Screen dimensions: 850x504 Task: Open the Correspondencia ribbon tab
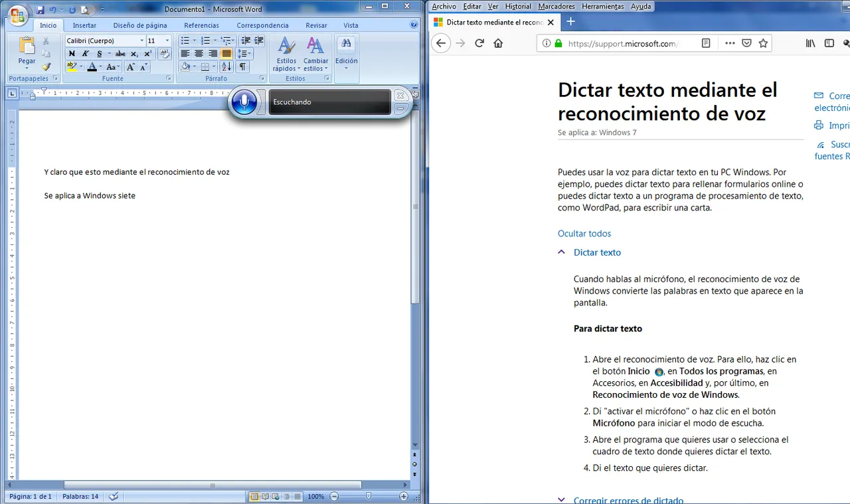point(262,25)
